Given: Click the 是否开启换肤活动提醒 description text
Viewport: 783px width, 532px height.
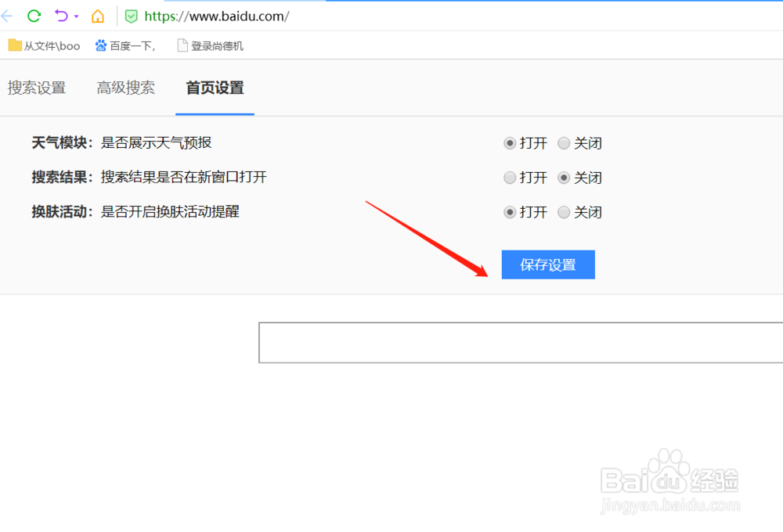Looking at the screenshot, I should [170, 211].
